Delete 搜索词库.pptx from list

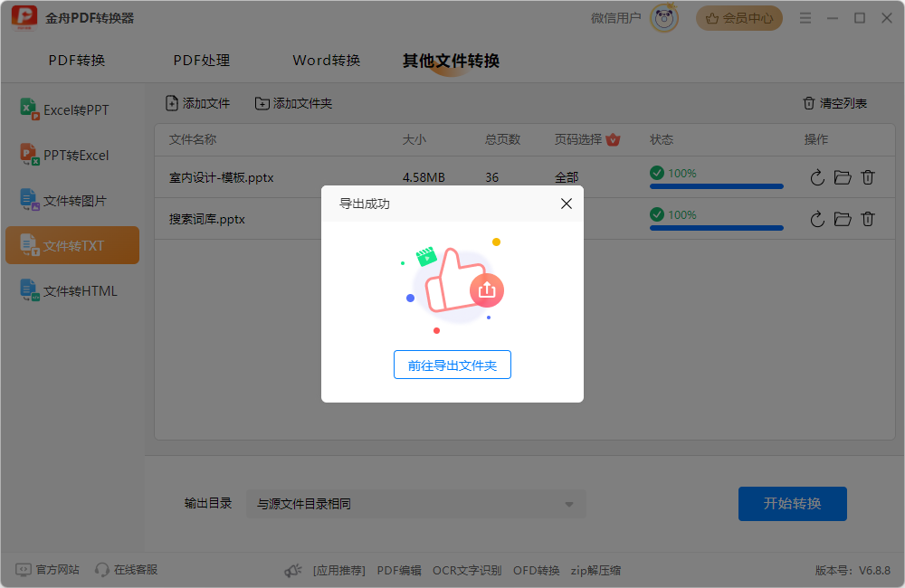coord(868,219)
